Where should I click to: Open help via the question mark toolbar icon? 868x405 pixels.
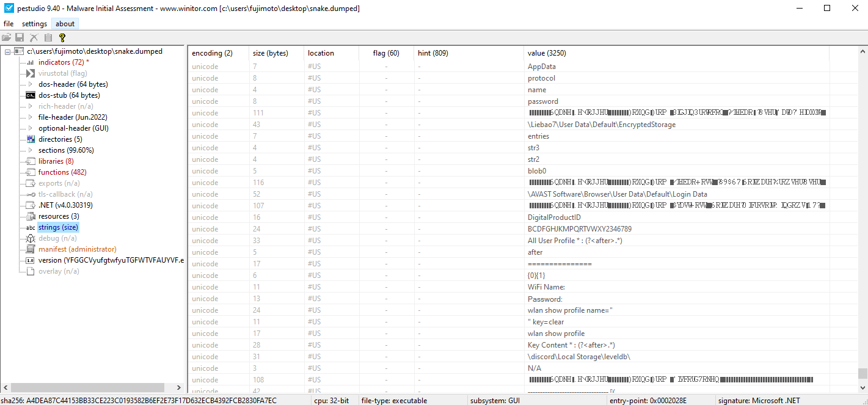(x=62, y=37)
